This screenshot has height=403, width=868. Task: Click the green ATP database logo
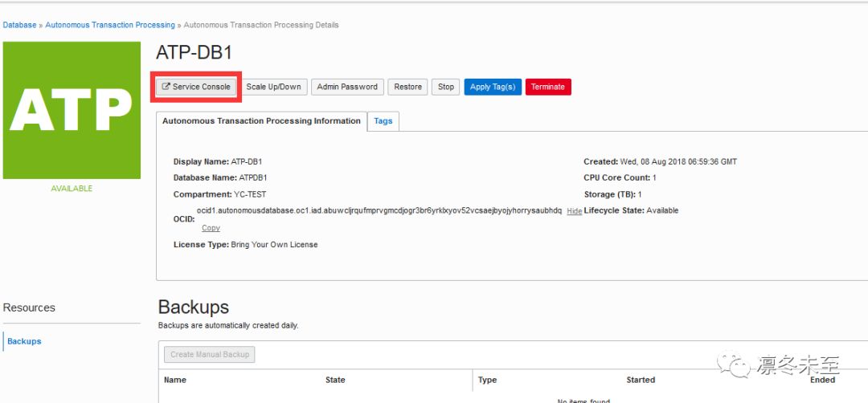pyautogui.click(x=72, y=110)
